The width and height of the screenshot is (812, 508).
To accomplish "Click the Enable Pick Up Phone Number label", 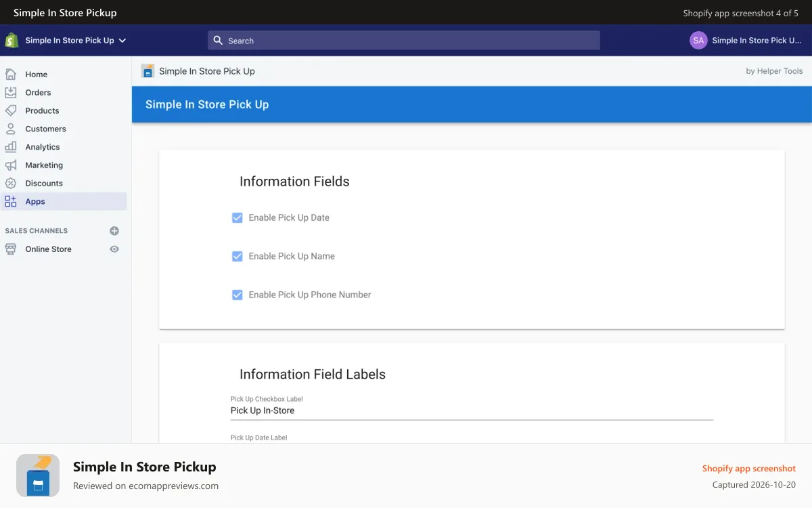I will tap(310, 295).
